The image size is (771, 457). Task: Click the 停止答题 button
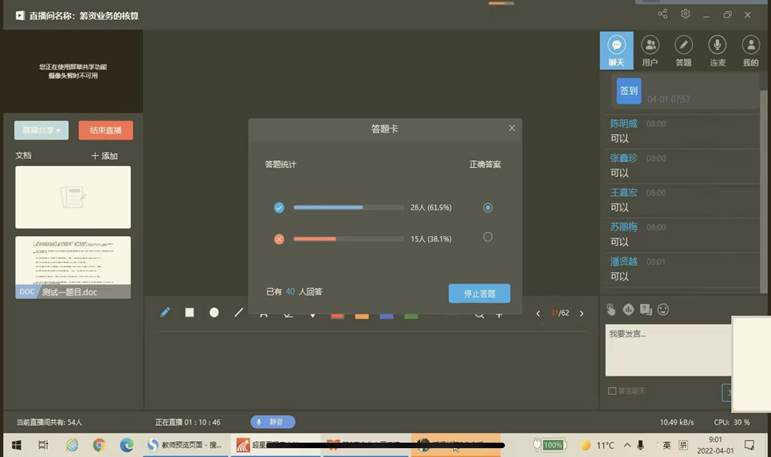click(x=479, y=293)
